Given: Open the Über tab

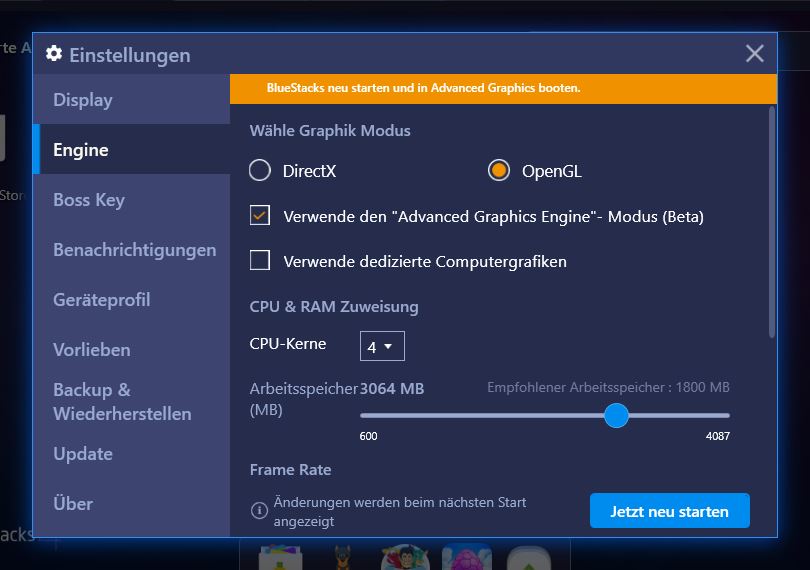Looking at the screenshot, I should coord(132,503).
